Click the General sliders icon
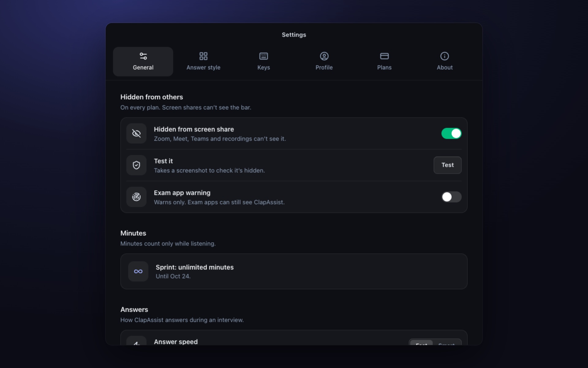 click(x=143, y=56)
